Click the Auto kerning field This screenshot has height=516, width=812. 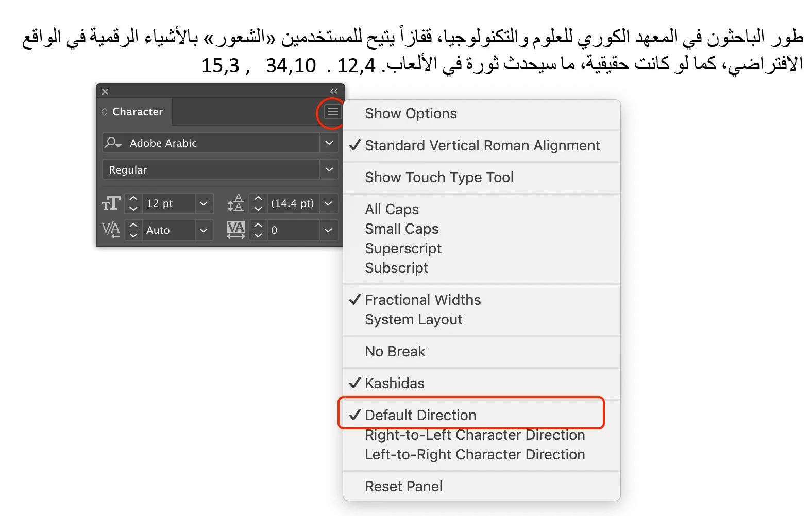[169, 230]
